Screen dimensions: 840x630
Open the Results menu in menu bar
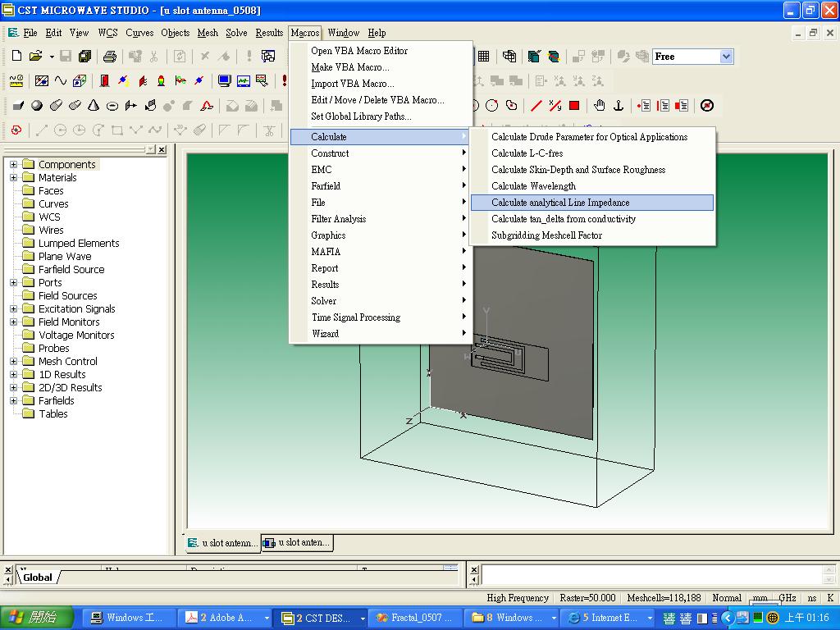pyautogui.click(x=269, y=33)
